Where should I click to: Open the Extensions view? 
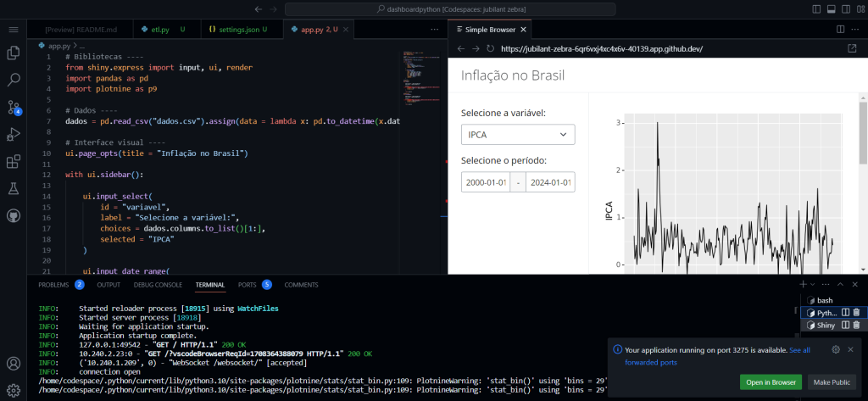[14, 162]
